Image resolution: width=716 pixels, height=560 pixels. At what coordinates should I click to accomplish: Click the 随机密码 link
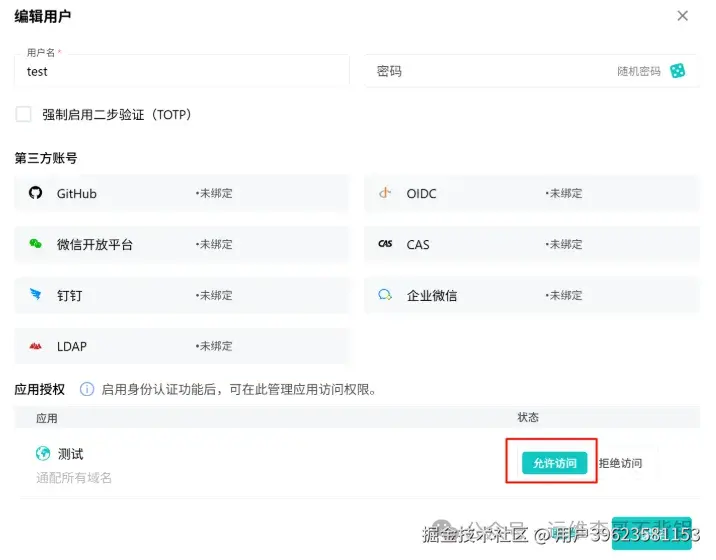[638, 71]
